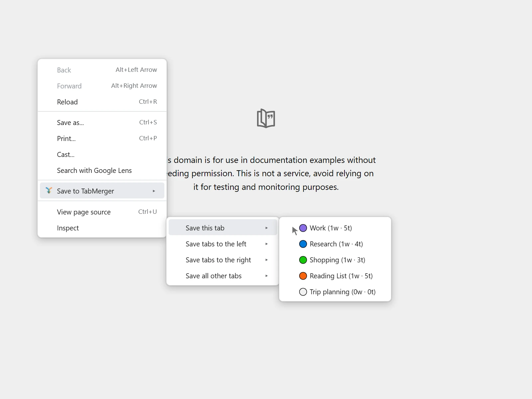The image size is (532, 399).
Task: Click the page text about documentation examples
Action: click(271, 174)
